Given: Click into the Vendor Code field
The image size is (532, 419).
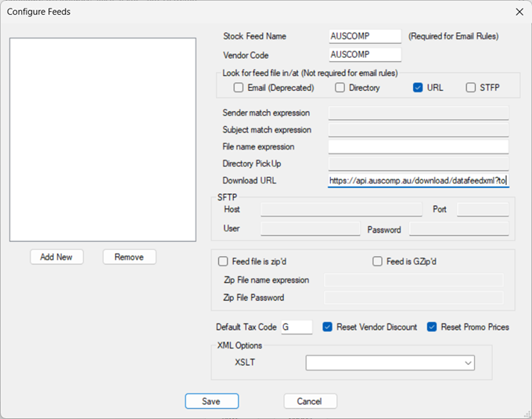Looking at the screenshot, I should click(x=365, y=55).
